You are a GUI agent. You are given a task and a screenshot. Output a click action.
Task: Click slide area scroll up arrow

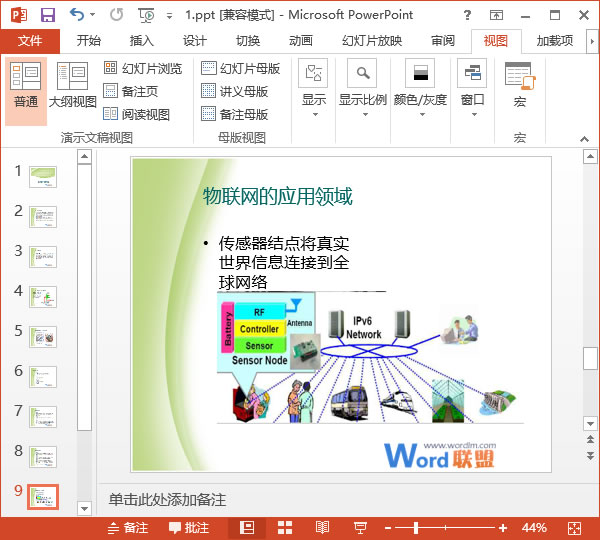click(x=590, y=157)
